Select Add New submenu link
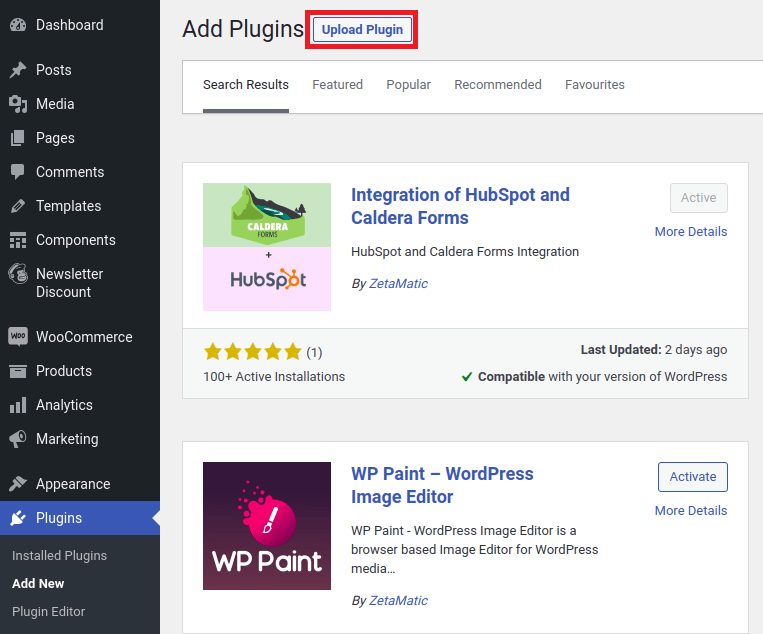Screen dimensions: 763x634 (38, 583)
